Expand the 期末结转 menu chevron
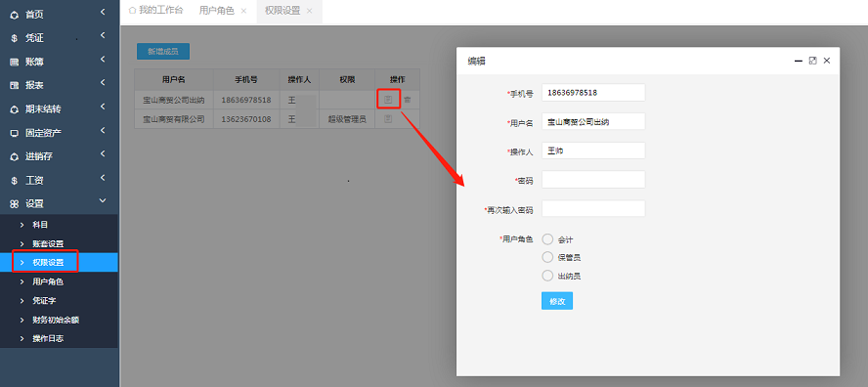Viewport: 868px width, 387px height. tap(103, 107)
